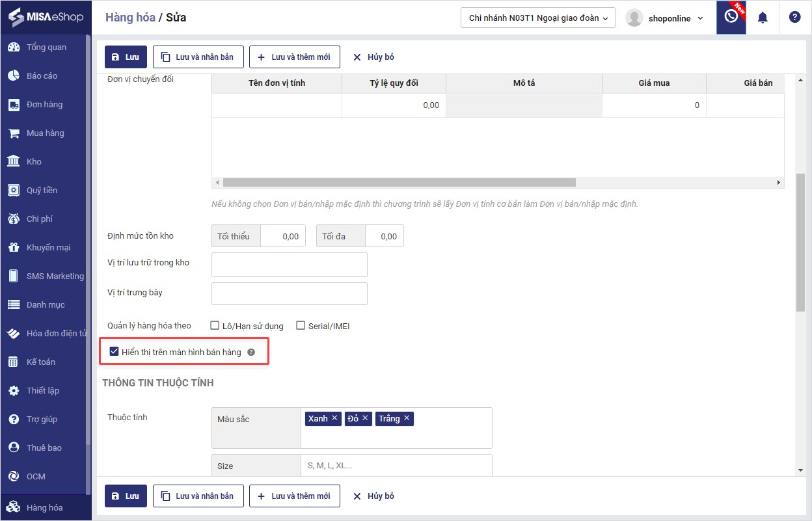Viewport: 812px width, 521px height.
Task: Click the notification bell icon
Action: (x=763, y=18)
